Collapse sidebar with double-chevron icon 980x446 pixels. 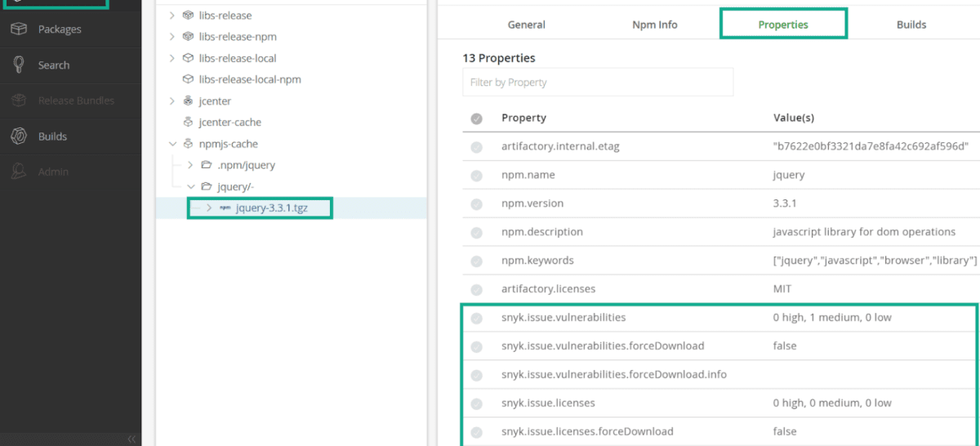131,439
